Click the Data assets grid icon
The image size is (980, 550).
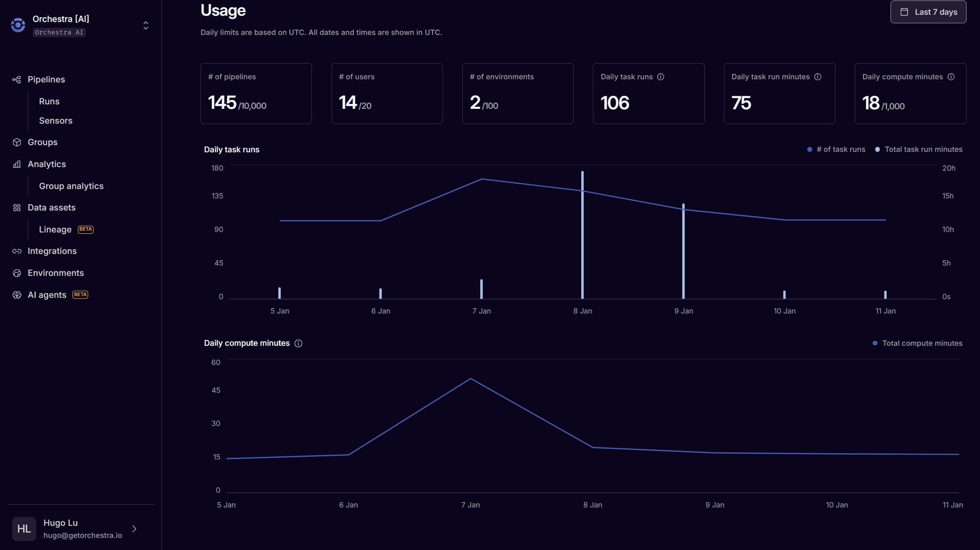pyautogui.click(x=17, y=208)
